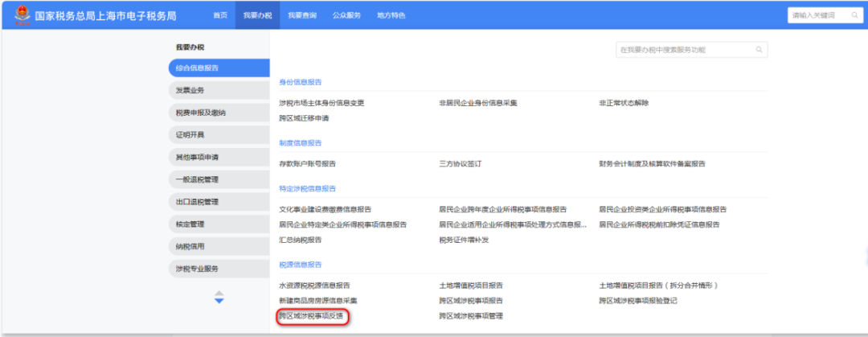Click the 跨区域涉税事项反馈 link
Screen dimensions: 868x337
(313, 316)
